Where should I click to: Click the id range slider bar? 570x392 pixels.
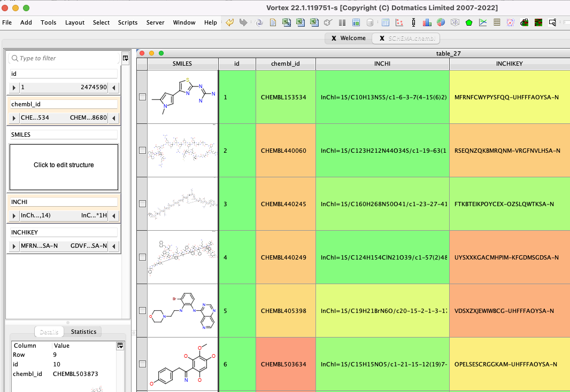pyautogui.click(x=64, y=88)
